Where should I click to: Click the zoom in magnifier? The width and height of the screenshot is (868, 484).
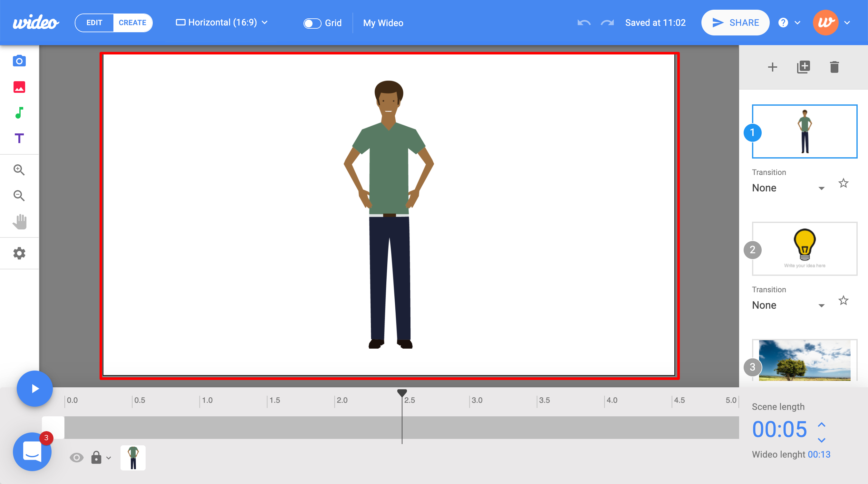pos(19,170)
